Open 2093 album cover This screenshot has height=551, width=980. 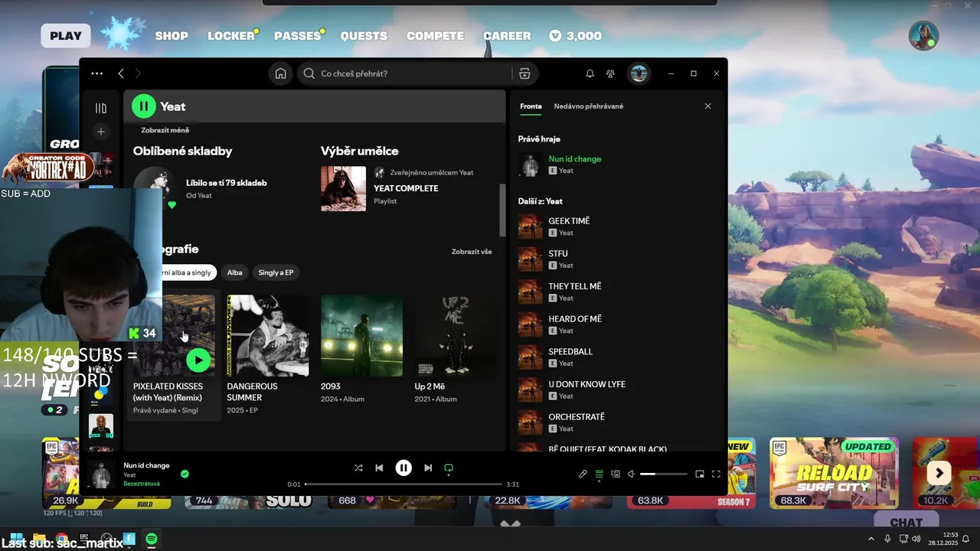(361, 335)
